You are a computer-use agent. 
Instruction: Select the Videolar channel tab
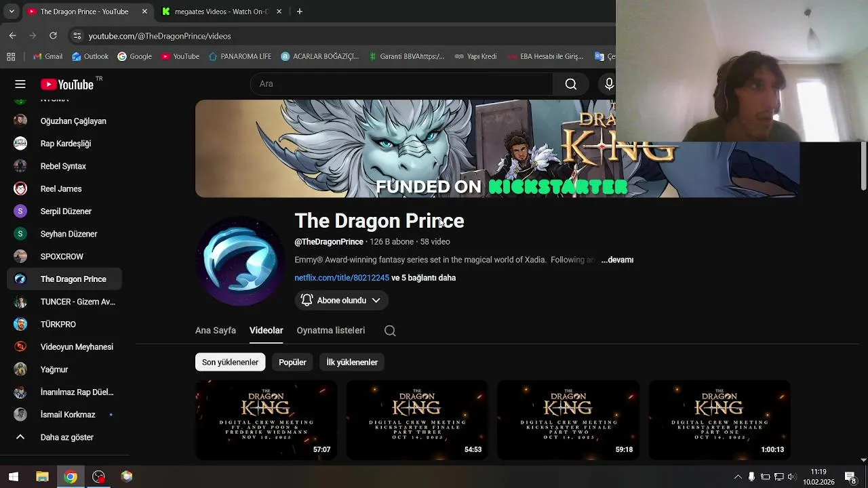[x=266, y=330]
